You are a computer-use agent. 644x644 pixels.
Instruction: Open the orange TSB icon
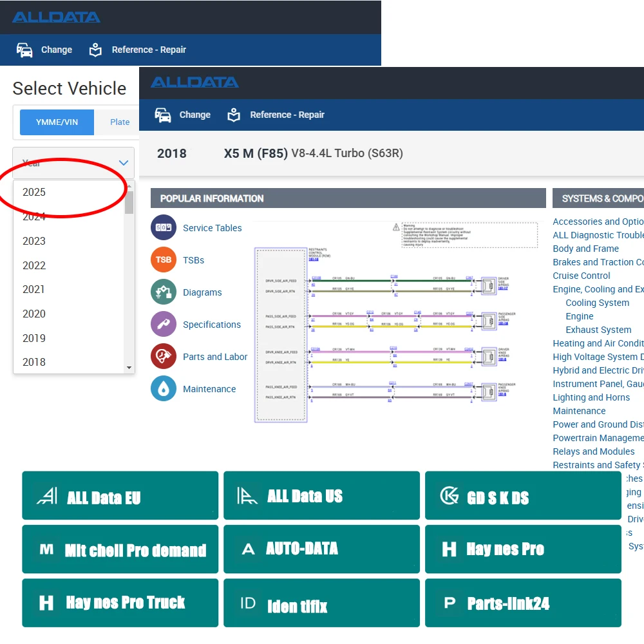[x=164, y=260]
